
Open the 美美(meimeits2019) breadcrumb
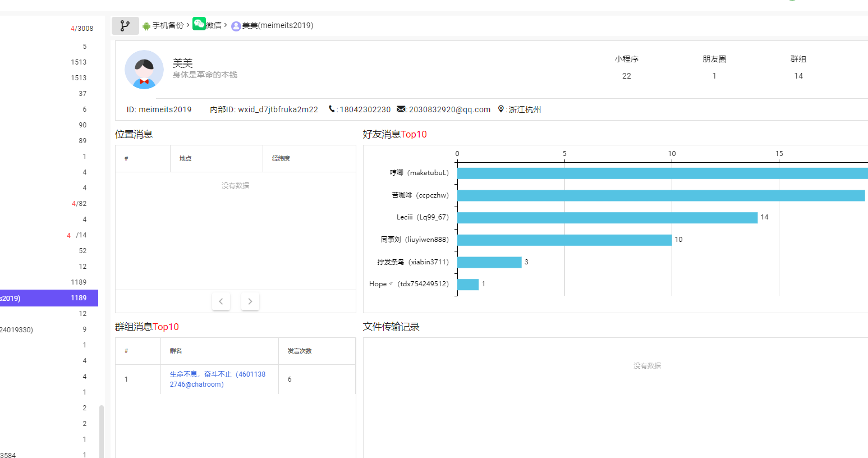point(278,25)
